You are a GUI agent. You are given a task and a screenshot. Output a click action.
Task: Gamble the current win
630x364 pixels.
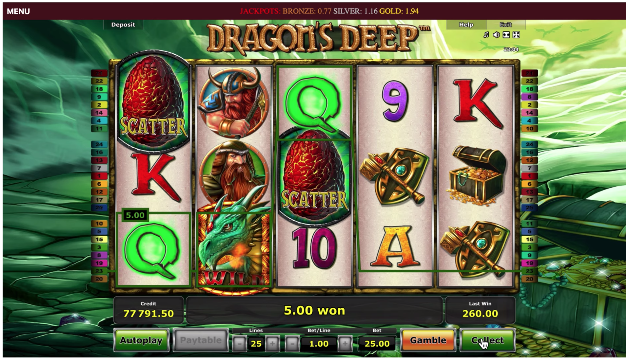428,340
